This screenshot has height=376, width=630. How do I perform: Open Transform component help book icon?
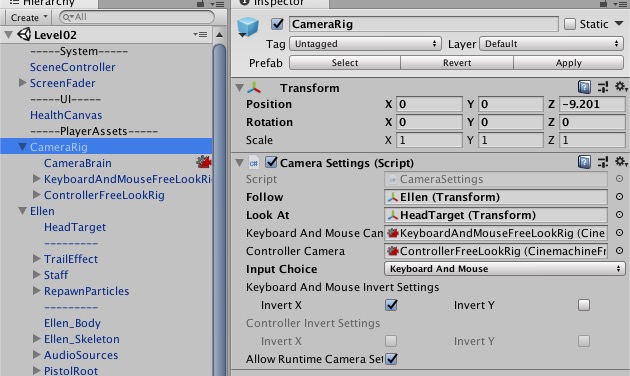584,87
